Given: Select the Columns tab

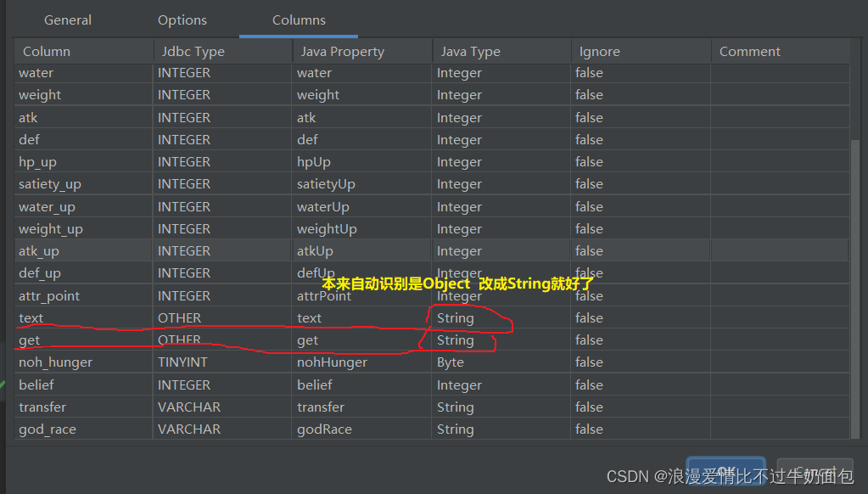Looking at the screenshot, I should point(299,20).
